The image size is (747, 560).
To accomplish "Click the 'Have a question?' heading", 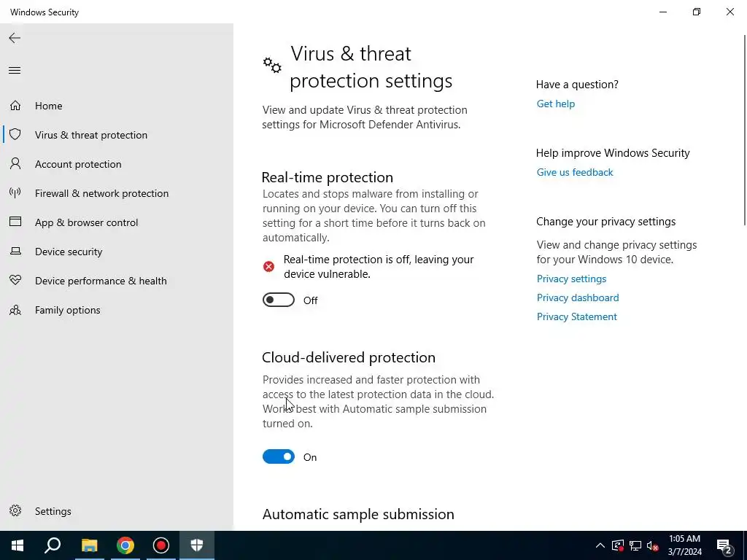I will pos(577,85).
